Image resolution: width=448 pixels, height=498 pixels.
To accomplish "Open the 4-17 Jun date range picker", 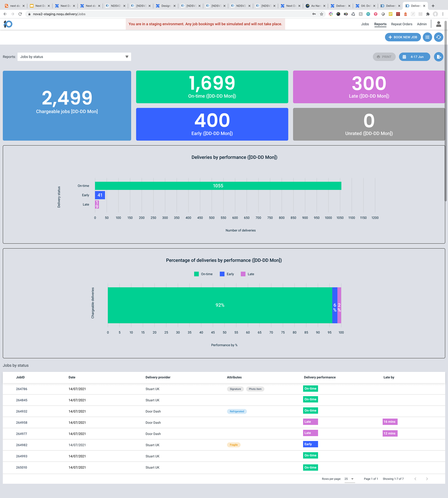I will point(414,57).
